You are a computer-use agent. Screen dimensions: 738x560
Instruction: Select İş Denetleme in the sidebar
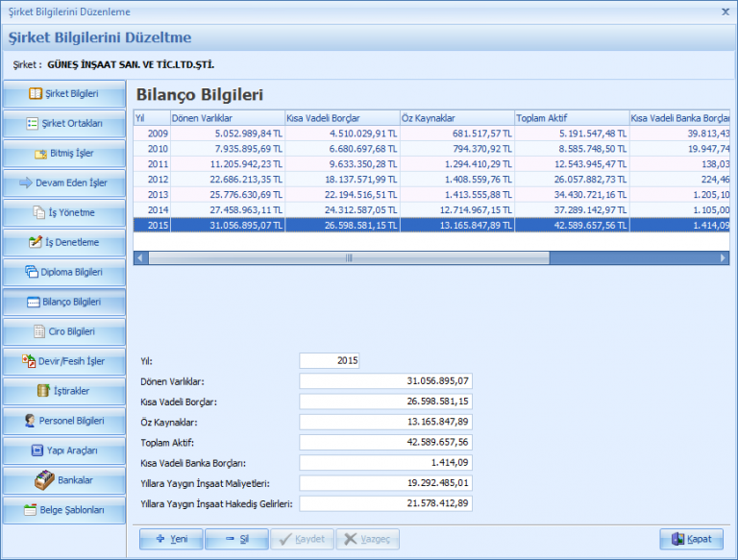[64, 242]
